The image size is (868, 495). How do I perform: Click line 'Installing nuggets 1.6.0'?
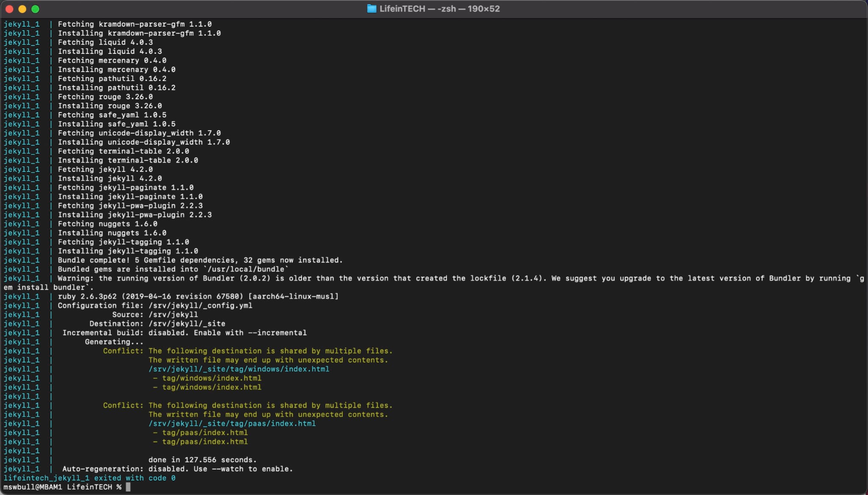(x=112, y=233)
